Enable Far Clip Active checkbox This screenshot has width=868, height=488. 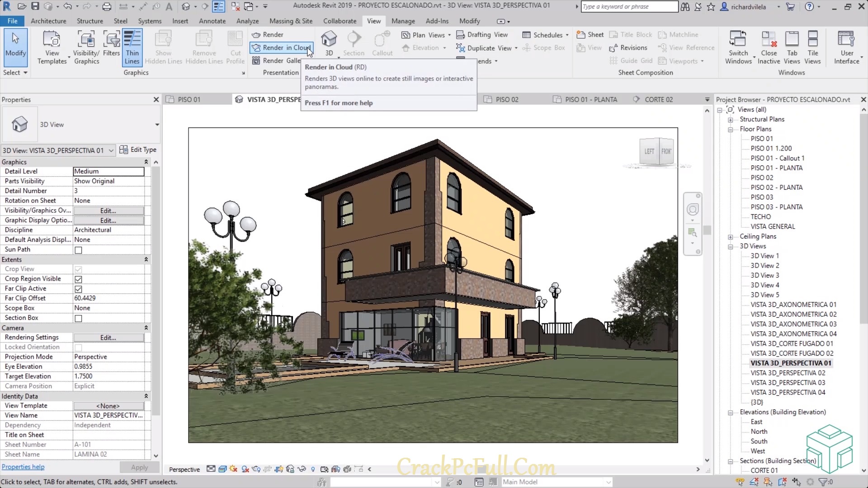(78, 288)
